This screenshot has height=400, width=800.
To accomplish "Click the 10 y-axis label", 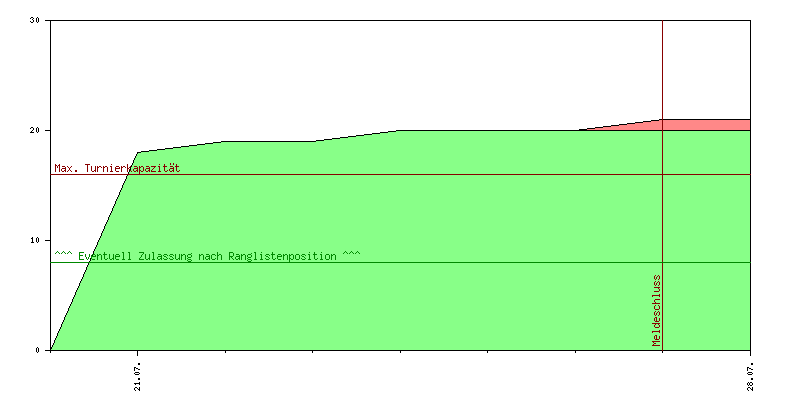I will [34, 240].
